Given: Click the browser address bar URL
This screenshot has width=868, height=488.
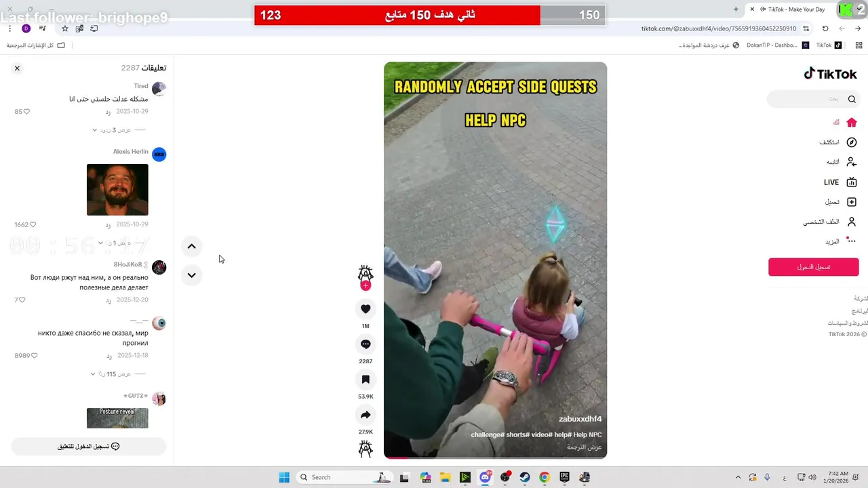Looking at the screenshot, I should coord(719,28).
